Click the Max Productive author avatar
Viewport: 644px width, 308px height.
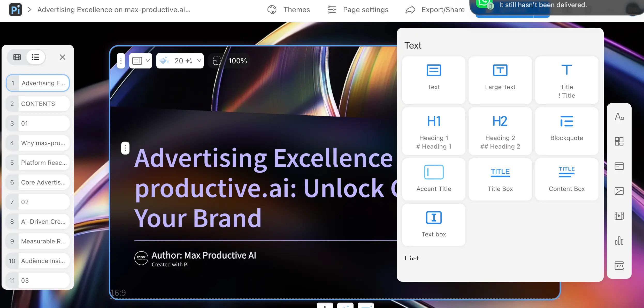[x=141, y=258]
